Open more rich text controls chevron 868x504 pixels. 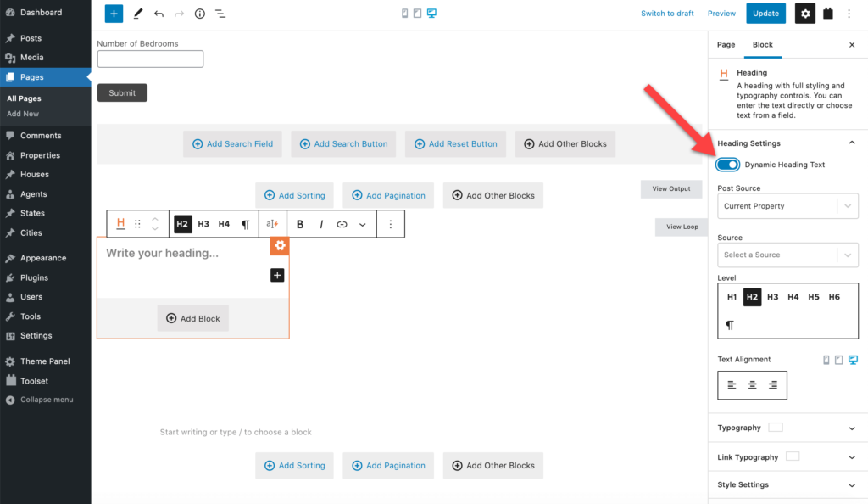point(363,224)
